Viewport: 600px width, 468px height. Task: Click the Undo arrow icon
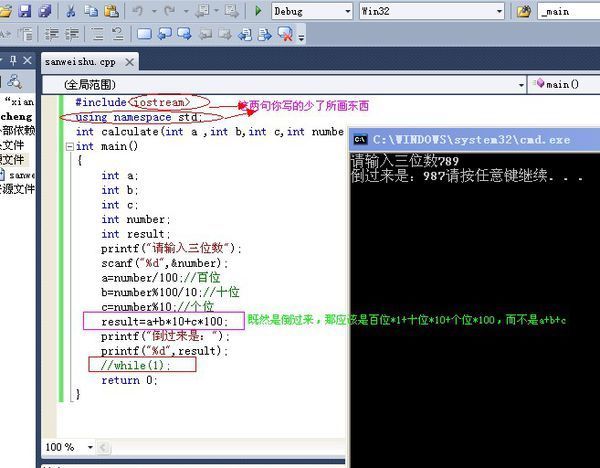(x=137, y=11)
